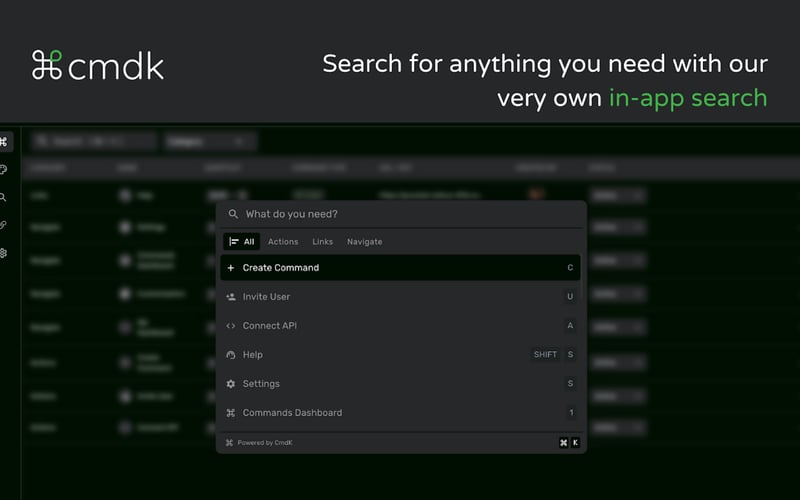Click the CmdK logo icon in palette footer

pos(229,443)
